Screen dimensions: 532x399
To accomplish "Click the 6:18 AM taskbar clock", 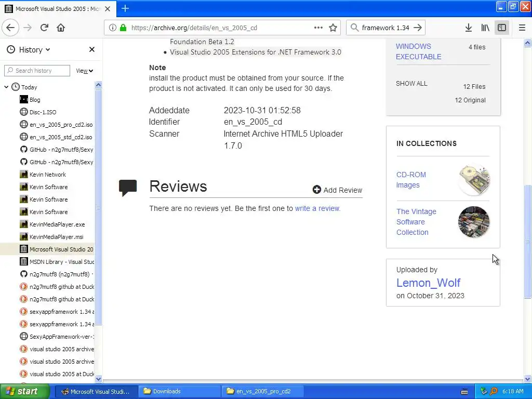I will click(513, 392).
